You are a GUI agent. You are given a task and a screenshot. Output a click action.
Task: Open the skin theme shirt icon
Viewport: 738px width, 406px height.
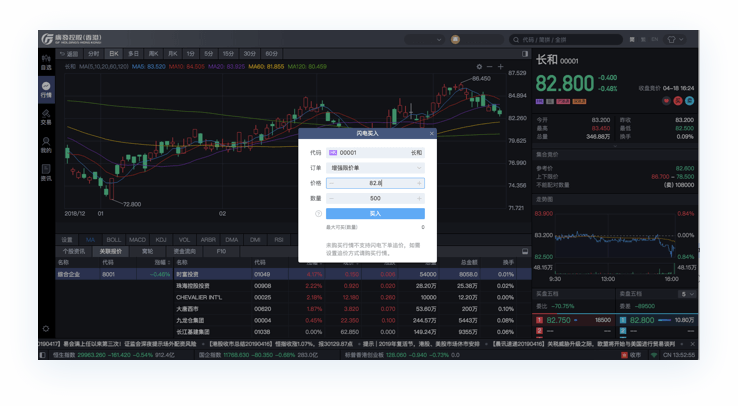pos(672,40)
